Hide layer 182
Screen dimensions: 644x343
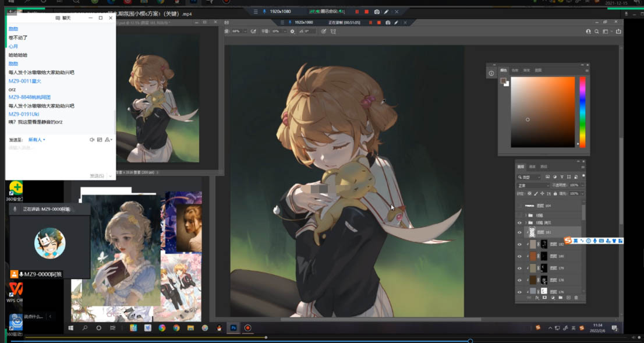click(519, 245)
